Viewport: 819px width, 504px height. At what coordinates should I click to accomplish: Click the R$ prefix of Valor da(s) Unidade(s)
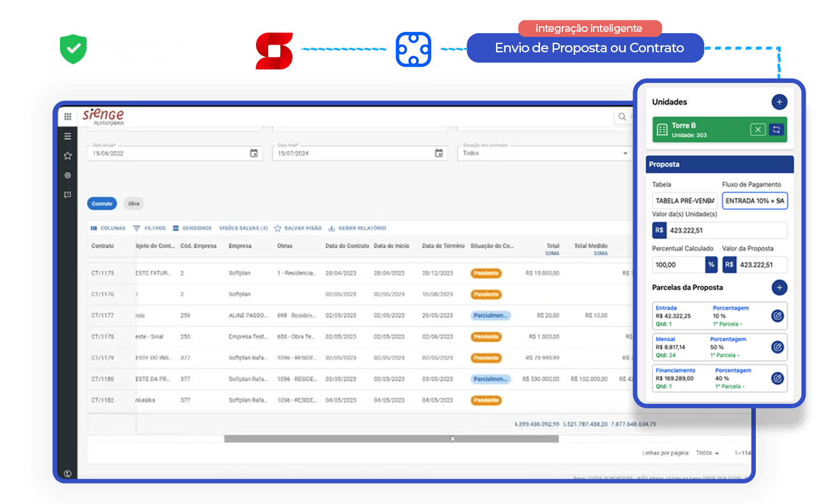659,230
